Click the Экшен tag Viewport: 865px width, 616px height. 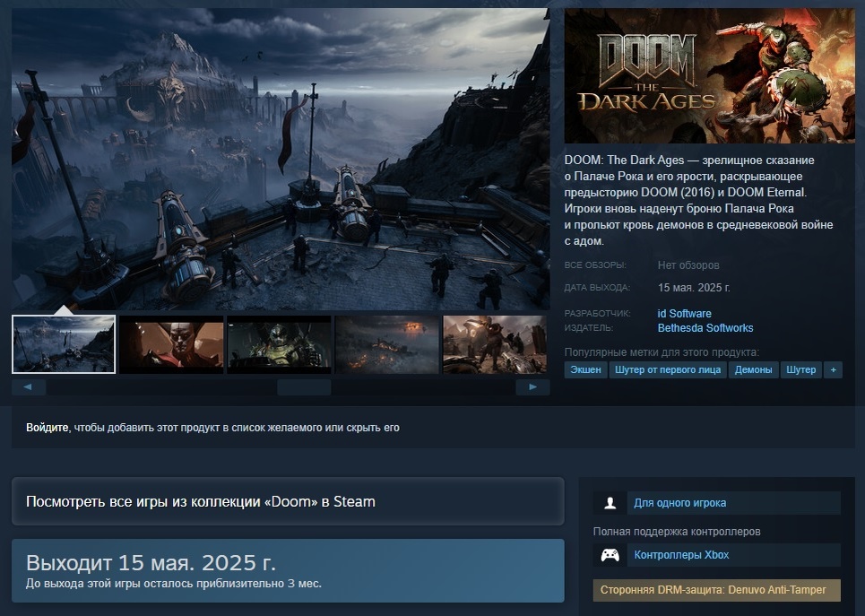(585, 369)
